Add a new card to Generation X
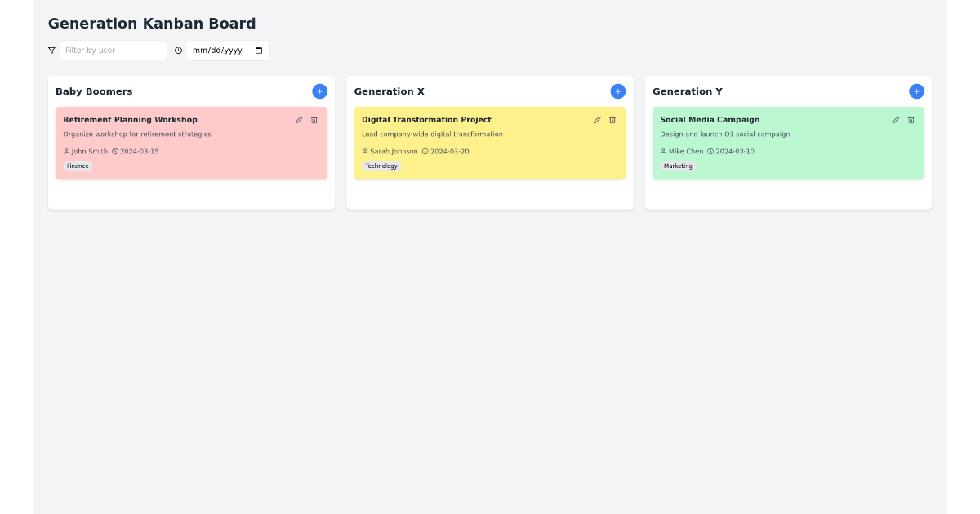This screenshot has height=514, width=980. (617, 91)
